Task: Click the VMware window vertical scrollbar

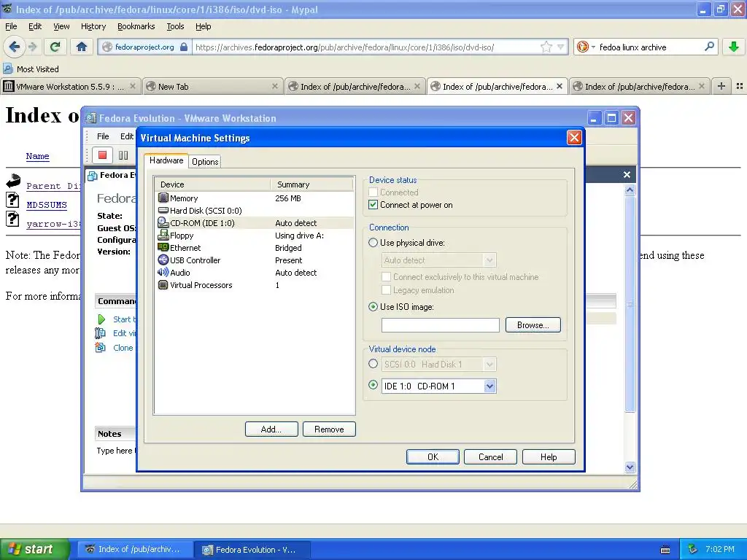Action: [630, 305]
